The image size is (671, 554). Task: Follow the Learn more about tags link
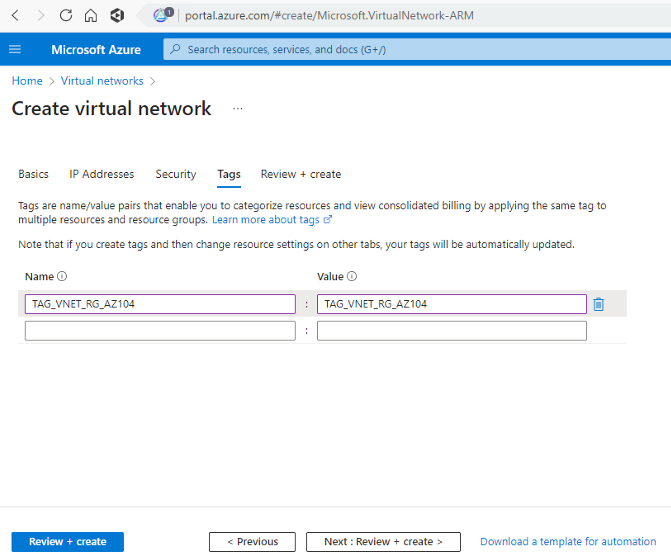click(x=266, y=219)
